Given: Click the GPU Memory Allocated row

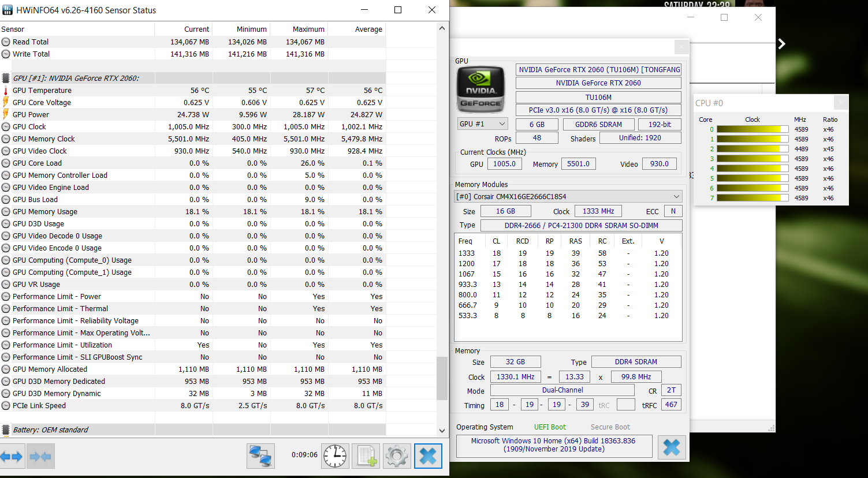Looking at the screenshot, I should [193, 369].
